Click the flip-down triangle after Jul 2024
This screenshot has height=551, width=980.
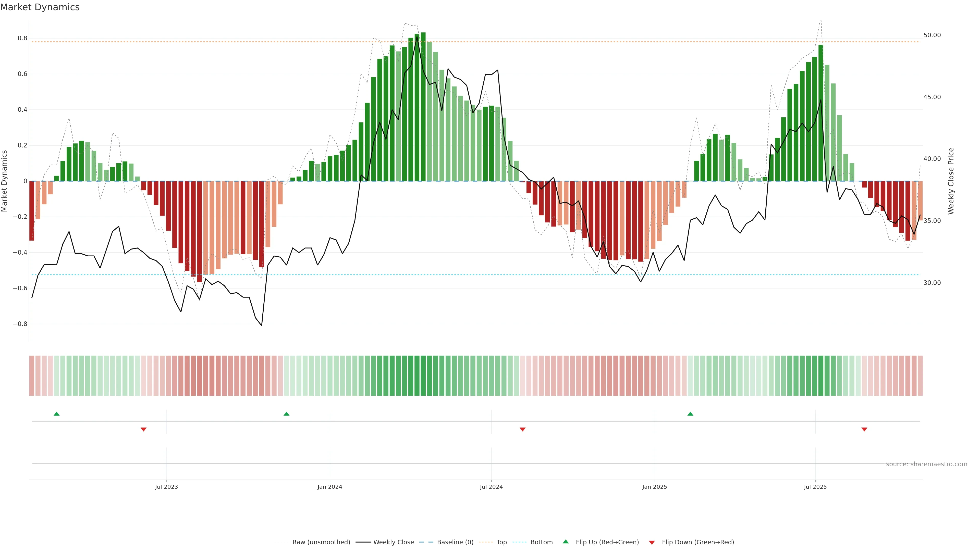(522, 429)
